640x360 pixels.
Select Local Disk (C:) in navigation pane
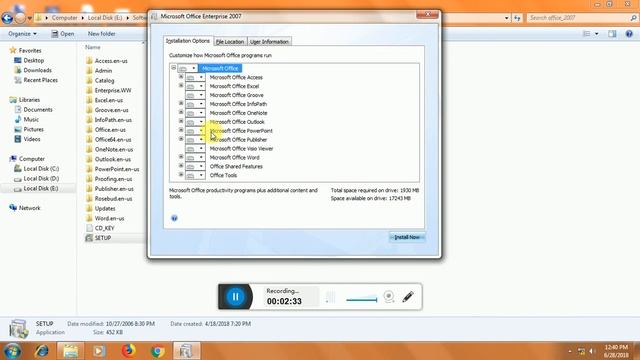37,169
